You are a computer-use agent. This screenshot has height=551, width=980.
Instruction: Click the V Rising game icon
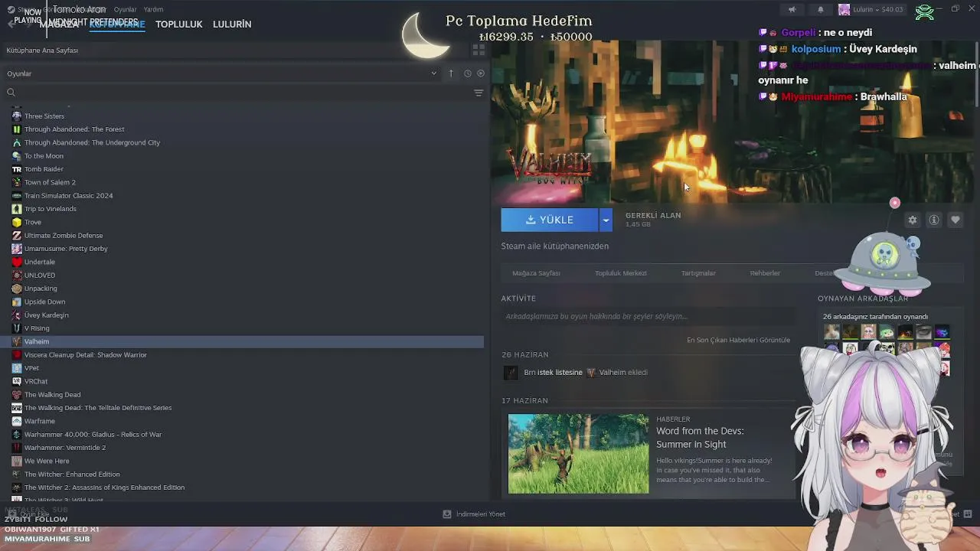[x=17, y=328]
